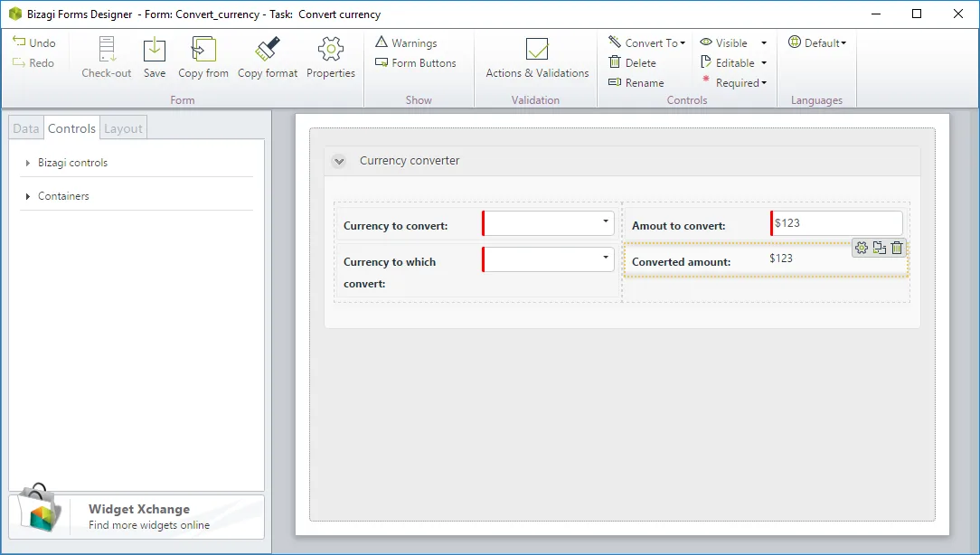Open the Visible dropdown arrow

(x=764, y=42)
